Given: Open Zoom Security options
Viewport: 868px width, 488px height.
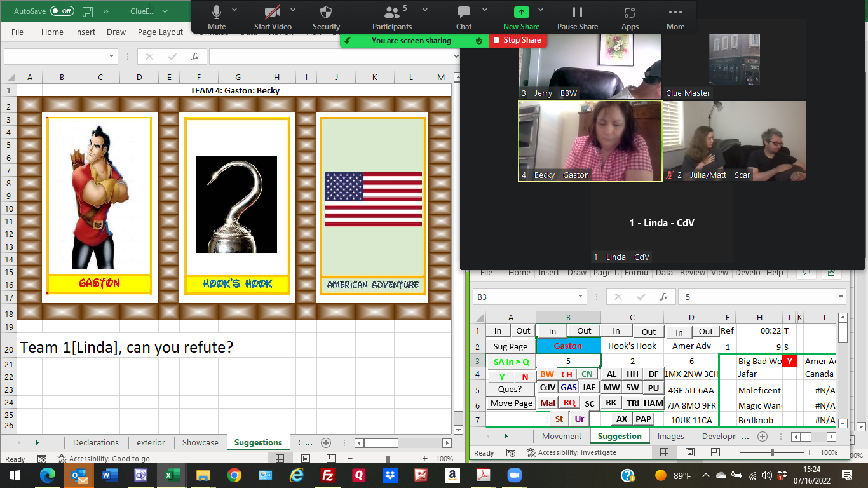Looking at the screenshot, I should click(326, 17).
